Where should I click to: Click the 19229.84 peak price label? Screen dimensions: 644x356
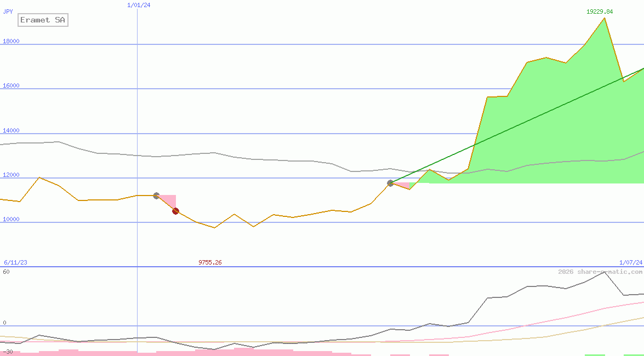coord(600,12)
